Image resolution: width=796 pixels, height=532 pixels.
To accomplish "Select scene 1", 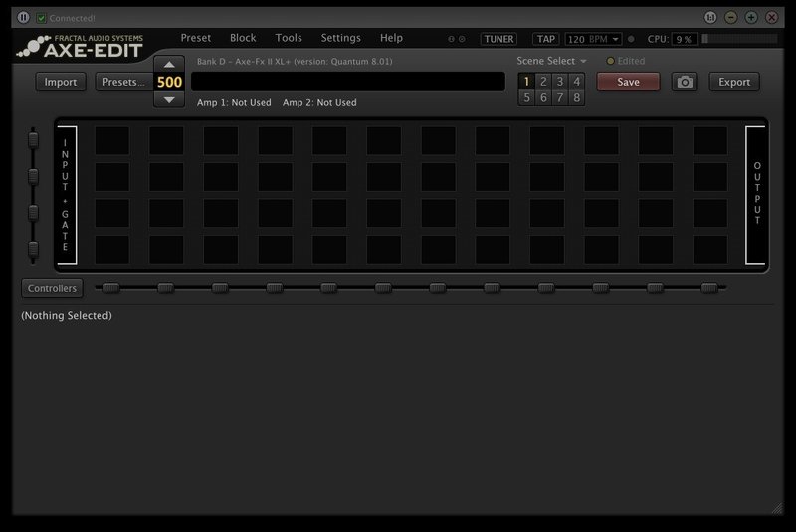I will (526, 82).
